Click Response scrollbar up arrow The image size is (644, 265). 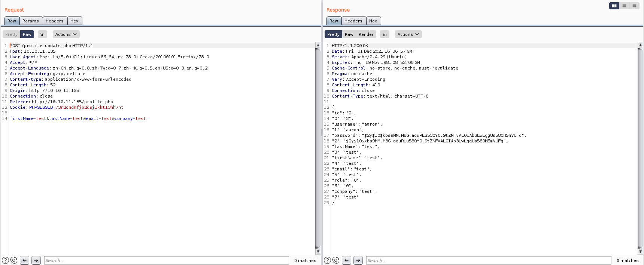coord(640,45)
